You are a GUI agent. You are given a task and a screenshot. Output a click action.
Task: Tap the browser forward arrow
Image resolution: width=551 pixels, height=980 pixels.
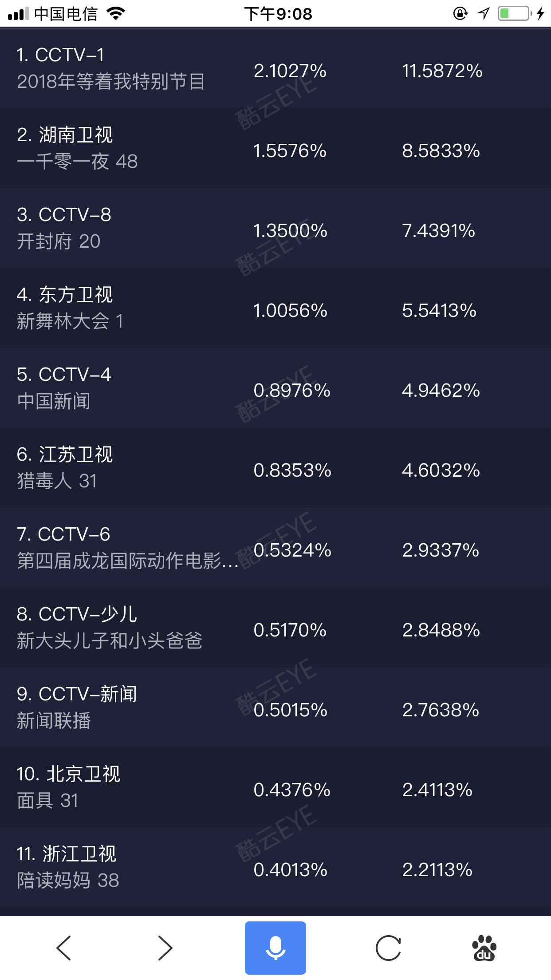coord(165,948)
